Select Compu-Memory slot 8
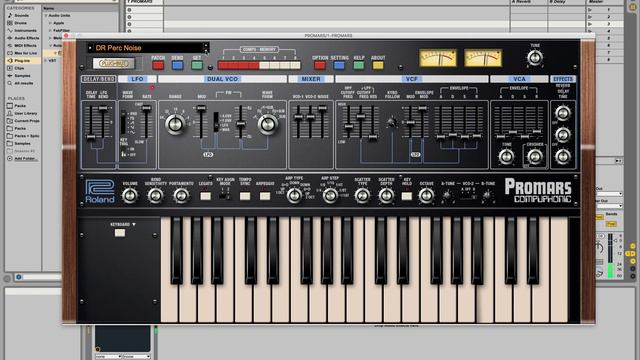This screenshot has width=640, height=360. point(296,65)
